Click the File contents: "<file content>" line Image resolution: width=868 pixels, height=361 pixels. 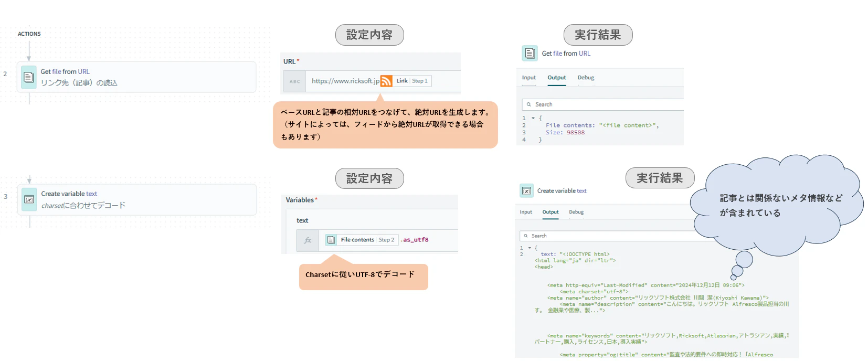click(602, 125)
